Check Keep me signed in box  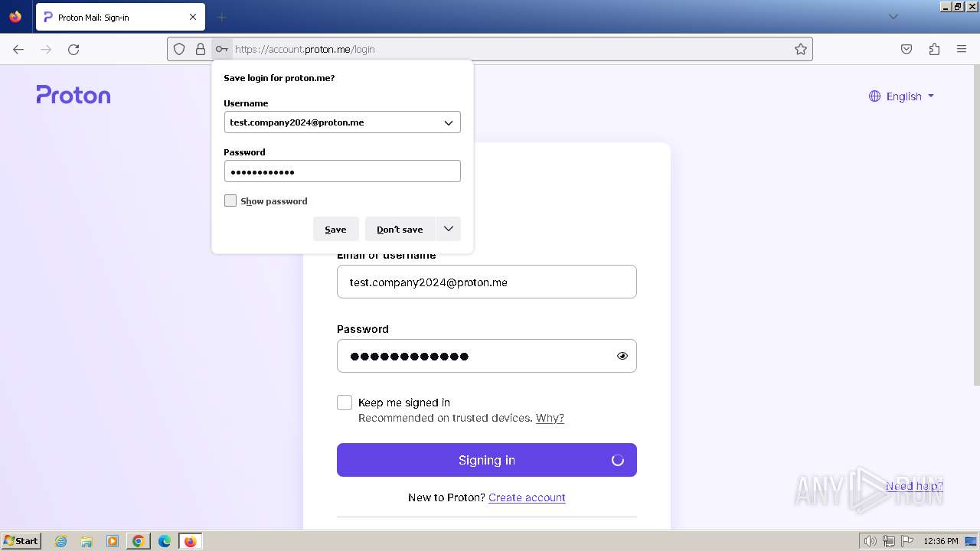tap(345, 403)
